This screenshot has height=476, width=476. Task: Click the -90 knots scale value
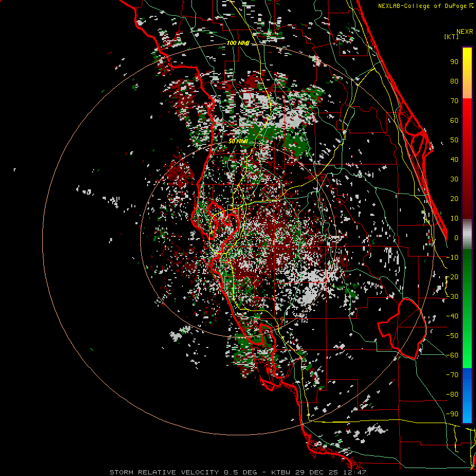pyautogui.click(x=452, y=414)
